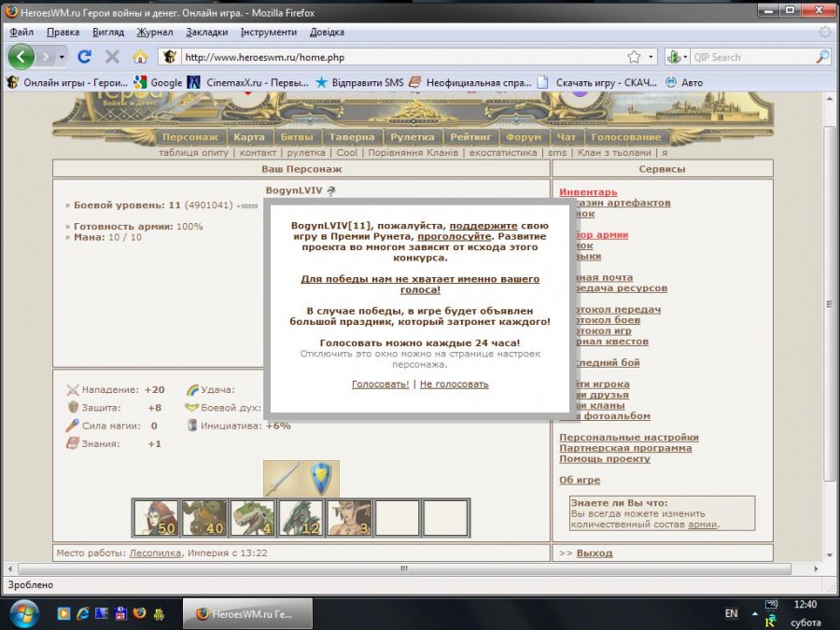The height and width of the screenshot is (630, 840).
Task: Select the army unit with 50 troops
Action: click(x=156, y=517)
